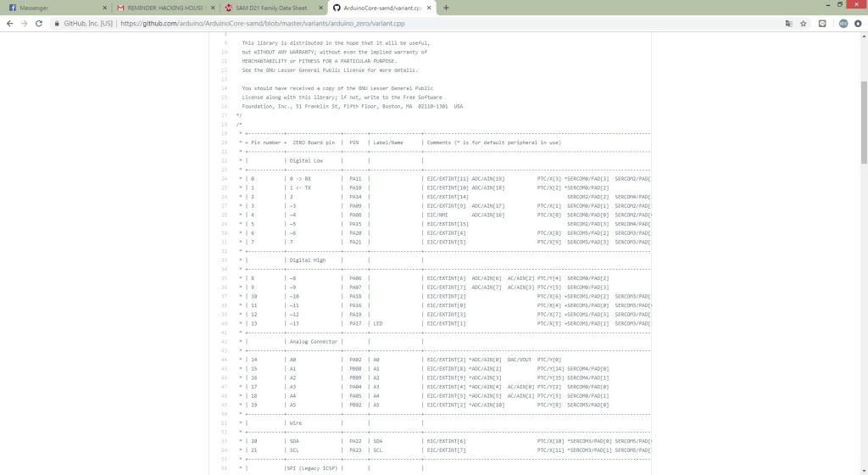Click the PA18 pin cell
Image resolution: width=868 pixels, height=475 pixels.
[355, 296]
